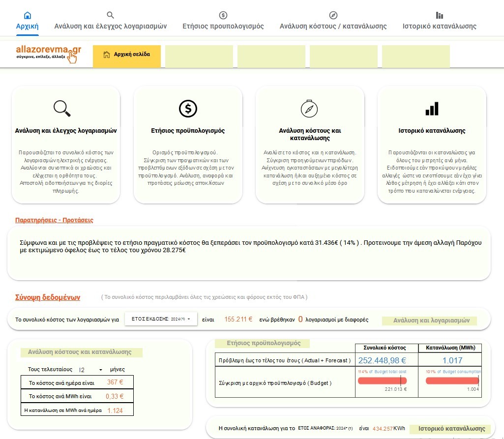
Task: Click the Ανάλυση κόστους και κατανάλωσης card title
Action: pyautogui.click(x=309, y=134)
